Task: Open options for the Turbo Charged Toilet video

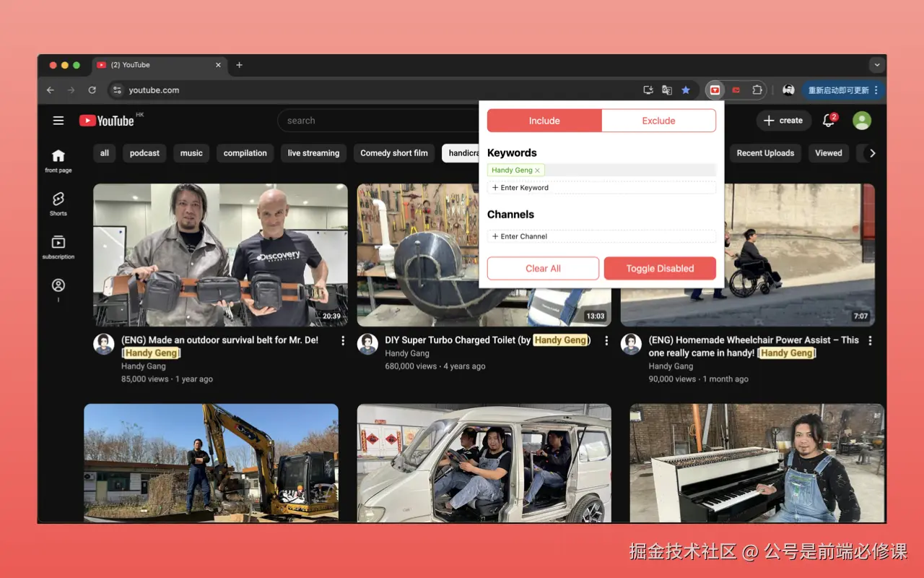Action: (606, 340)
